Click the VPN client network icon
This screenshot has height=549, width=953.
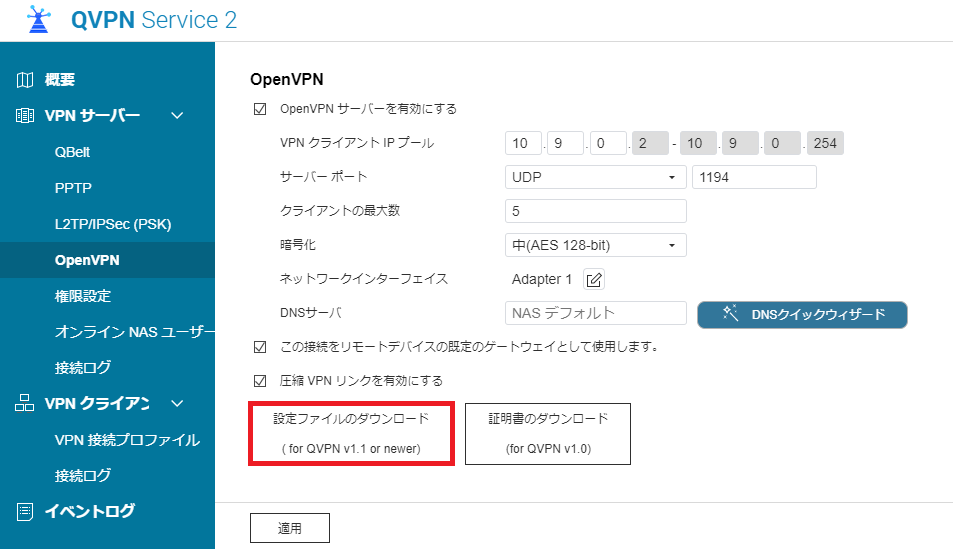point(24,403)
